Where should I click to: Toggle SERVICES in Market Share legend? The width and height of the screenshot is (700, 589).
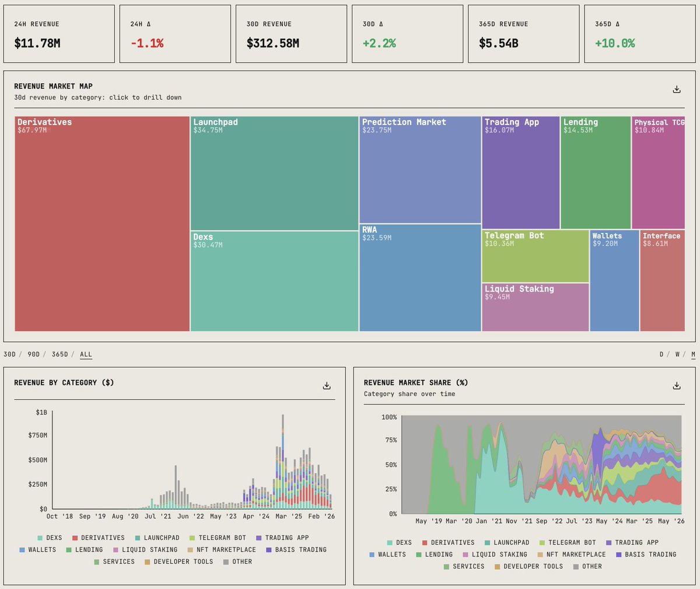(464, 566)
